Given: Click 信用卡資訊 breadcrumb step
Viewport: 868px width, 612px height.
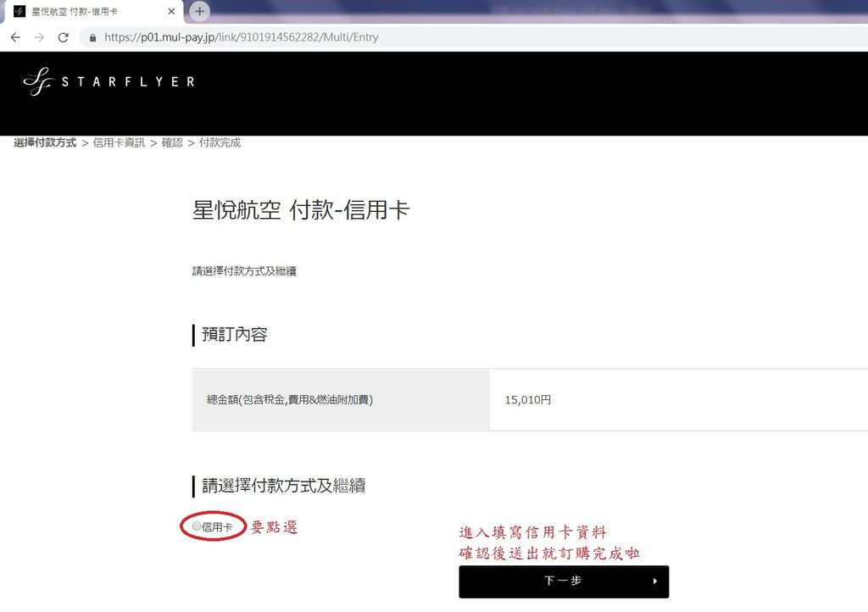Looking at the screenshot, I should tap(119, 142).
